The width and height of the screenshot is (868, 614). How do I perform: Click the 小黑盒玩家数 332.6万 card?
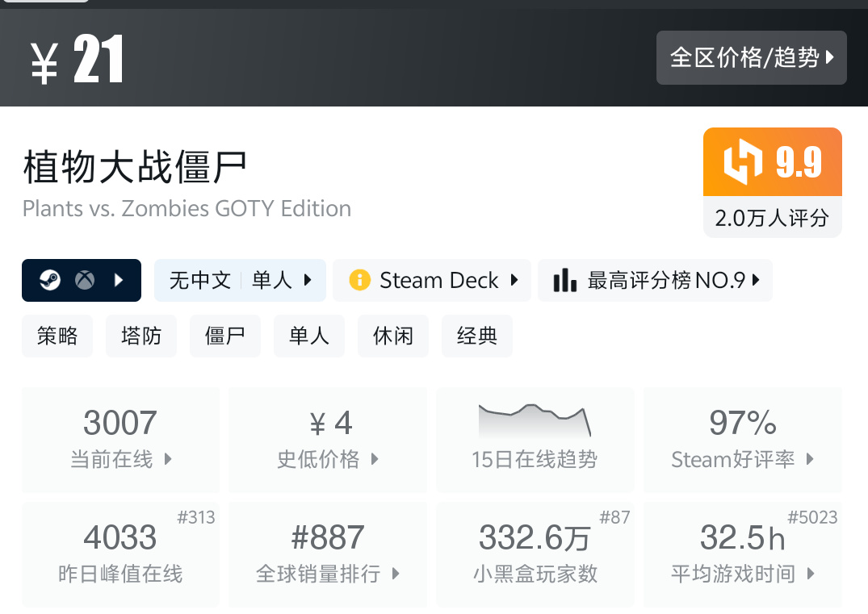[x=535, y=555]
